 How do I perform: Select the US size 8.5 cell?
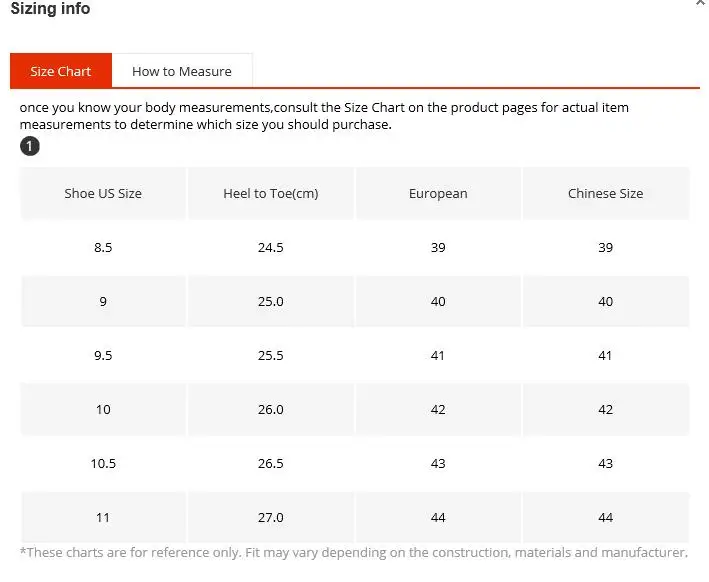click(x=103, y=247)
